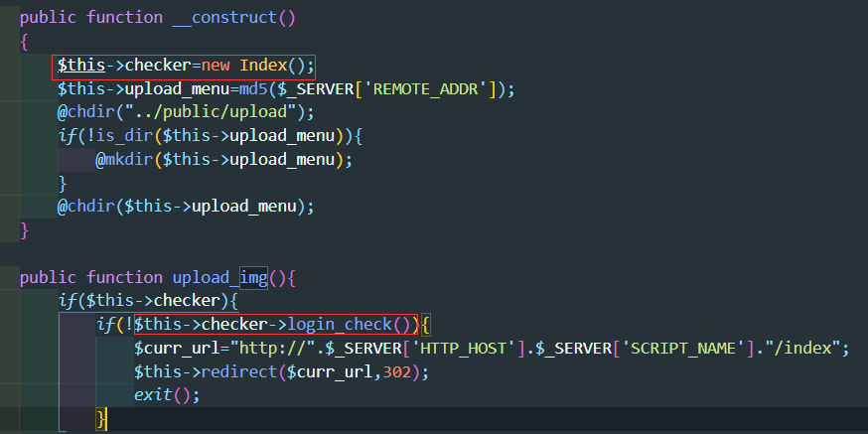The height and width of the screenshot is (434, 868).
Task: Click the "../public/upload" path string
Action: point(211,112)
